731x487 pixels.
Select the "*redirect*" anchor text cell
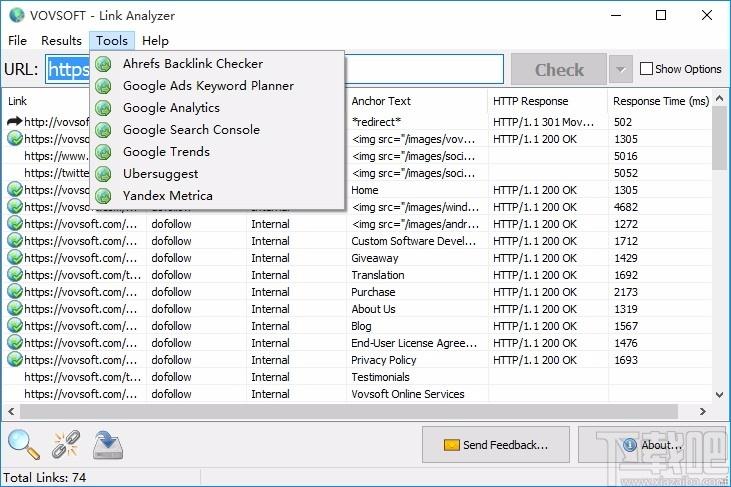tap(376, 122)
